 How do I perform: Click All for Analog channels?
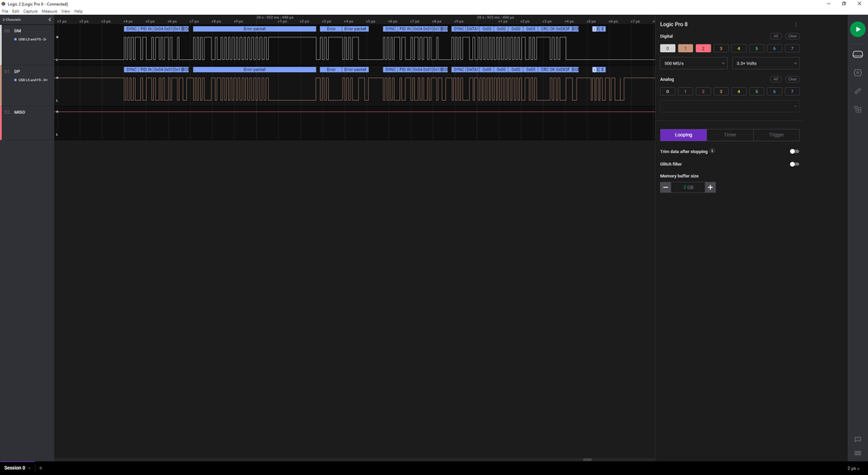coord(776,79)
